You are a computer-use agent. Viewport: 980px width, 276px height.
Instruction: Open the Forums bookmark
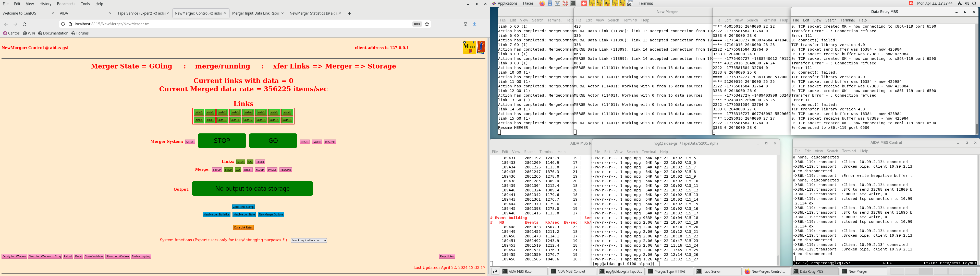point(80,33)
